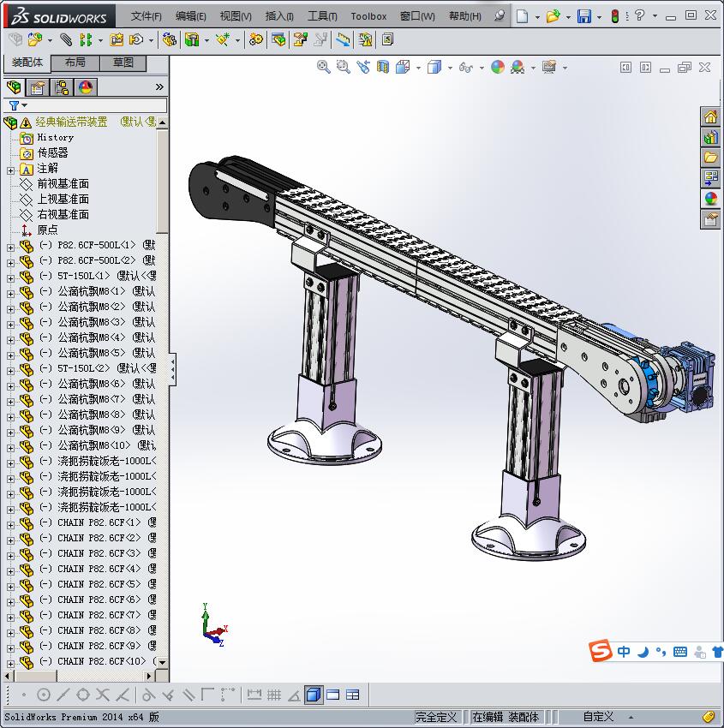Open the Custom Properties task pane icon

pyautogui.click(x=710, y=219)
